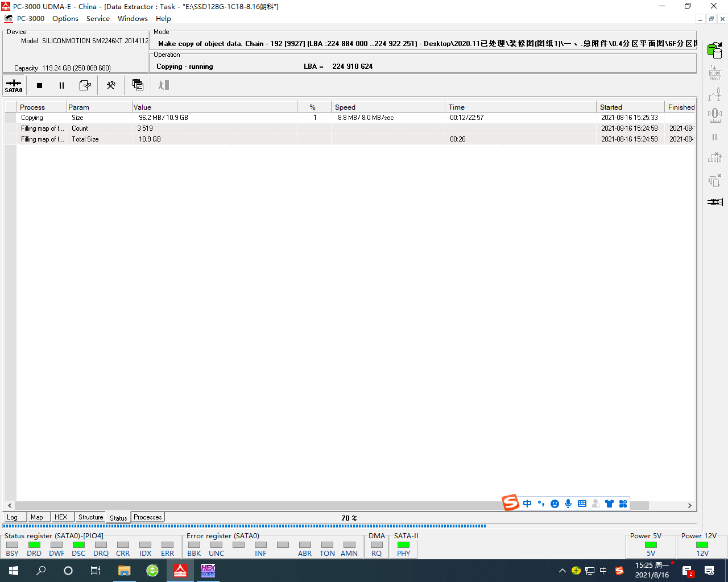The width and height of the screenshot is (728, 582).
Task: Stop the running copy task
Action: point(39,85)
